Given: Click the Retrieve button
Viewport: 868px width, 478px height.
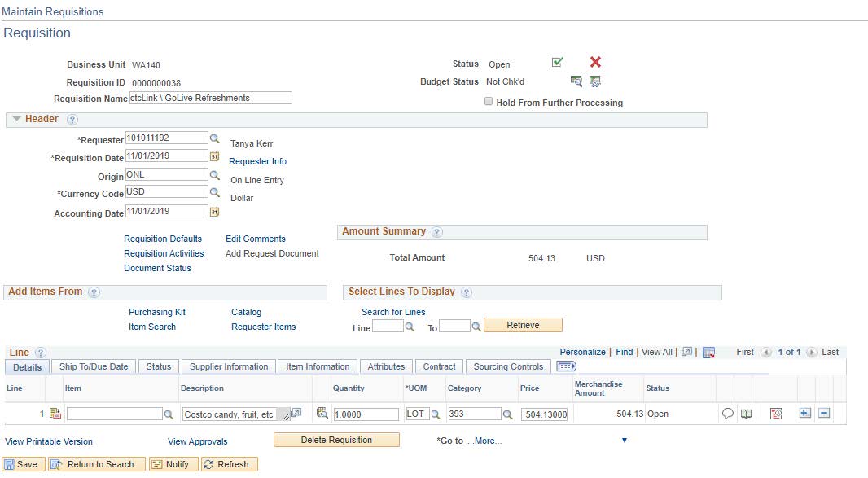Looking at the screenshot, I should (523, 325).
